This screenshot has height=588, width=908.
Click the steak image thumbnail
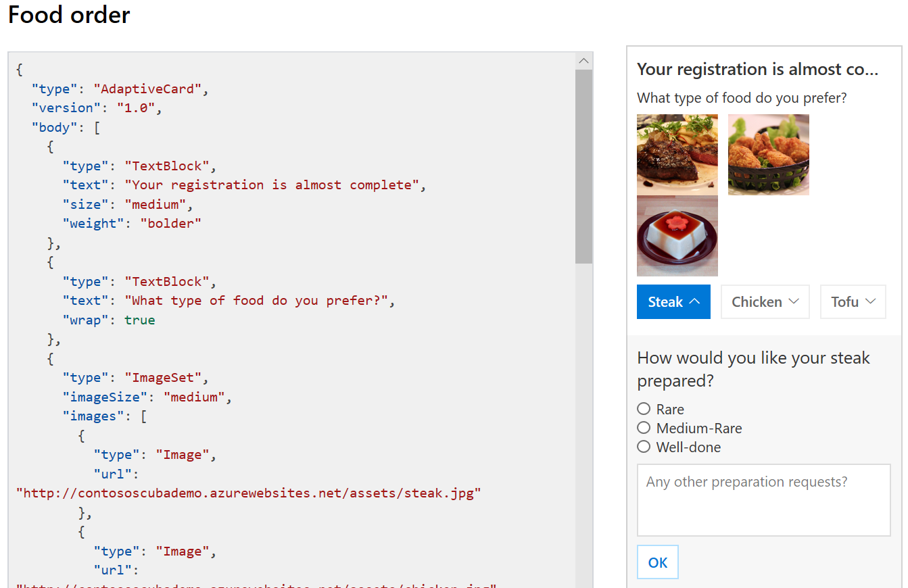[x=677, y=154]
